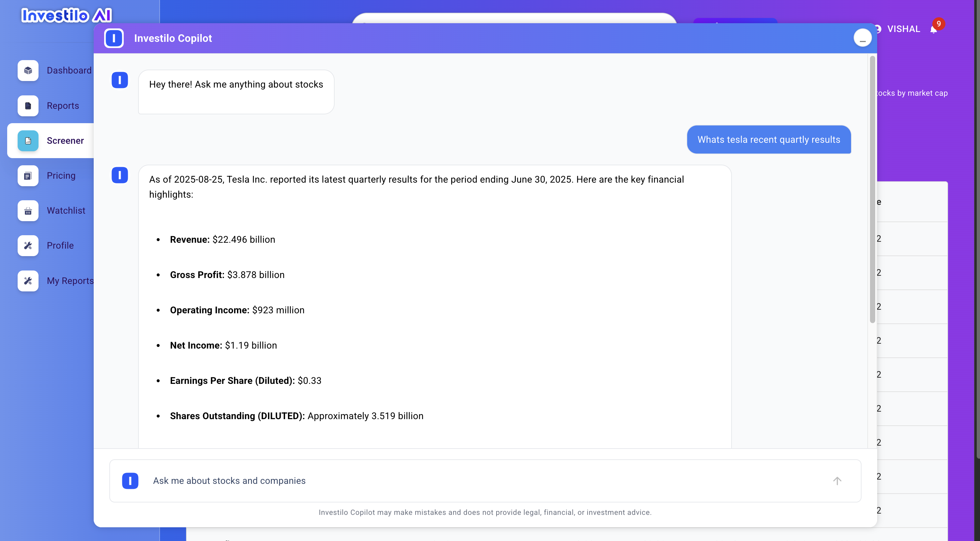
Task: Select the Screener icon in sidebar
Action: 28,140
